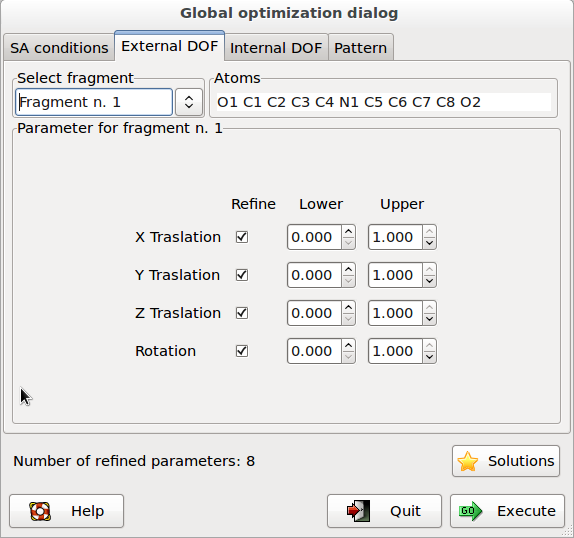
Task: Uncheck X Traslation refine checkbox
Action: tap(242, 237)
